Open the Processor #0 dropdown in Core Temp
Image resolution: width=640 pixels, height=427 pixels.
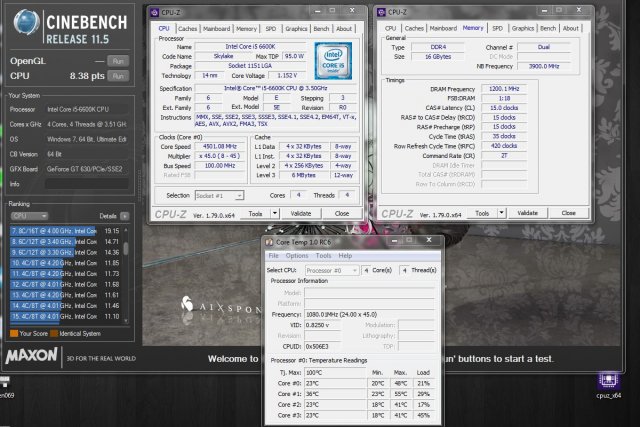[332, 270]
